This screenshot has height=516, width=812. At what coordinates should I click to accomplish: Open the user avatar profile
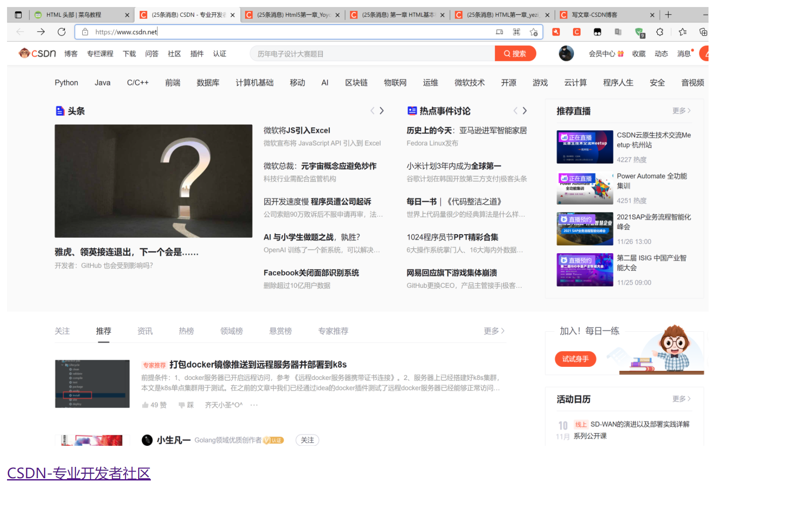coord(566,54)
